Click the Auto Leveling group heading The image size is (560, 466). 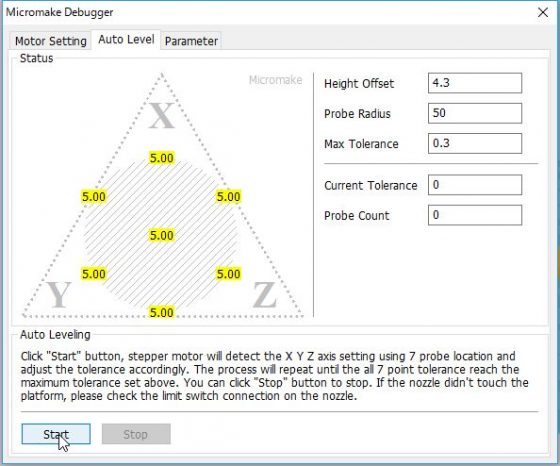coord(55,335)
